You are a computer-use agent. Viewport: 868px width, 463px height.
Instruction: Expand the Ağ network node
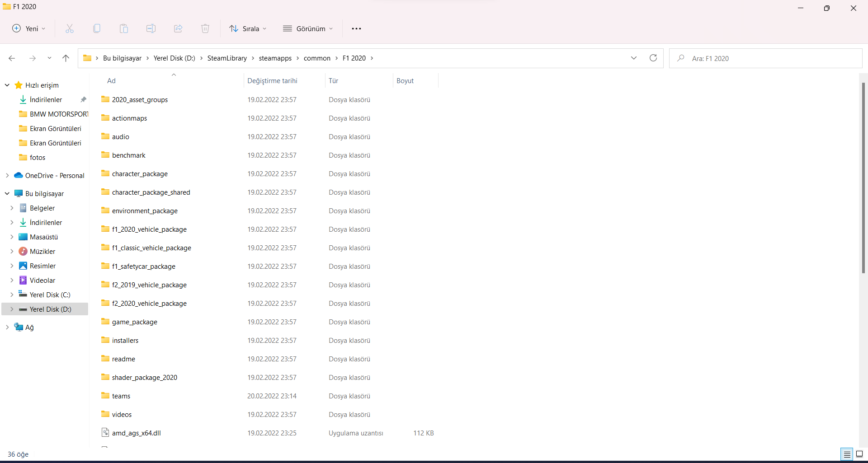point(7,327)
